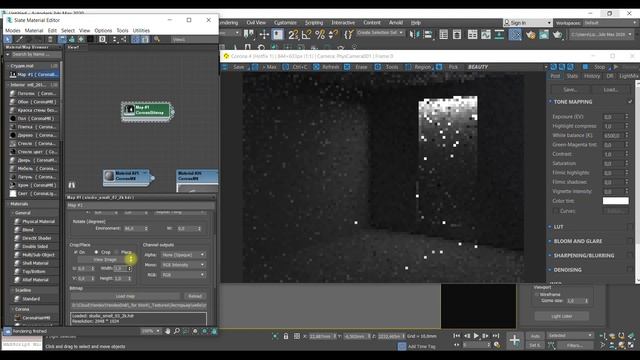This screenshot has width=640, height=360.
Task: Select the Map #1 CoronaBitmap node
Action: (147, 110)
